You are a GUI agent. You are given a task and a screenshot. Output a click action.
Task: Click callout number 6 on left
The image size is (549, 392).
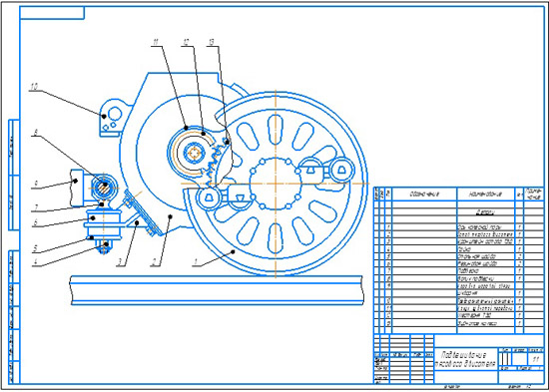click(x=35, y=222)
